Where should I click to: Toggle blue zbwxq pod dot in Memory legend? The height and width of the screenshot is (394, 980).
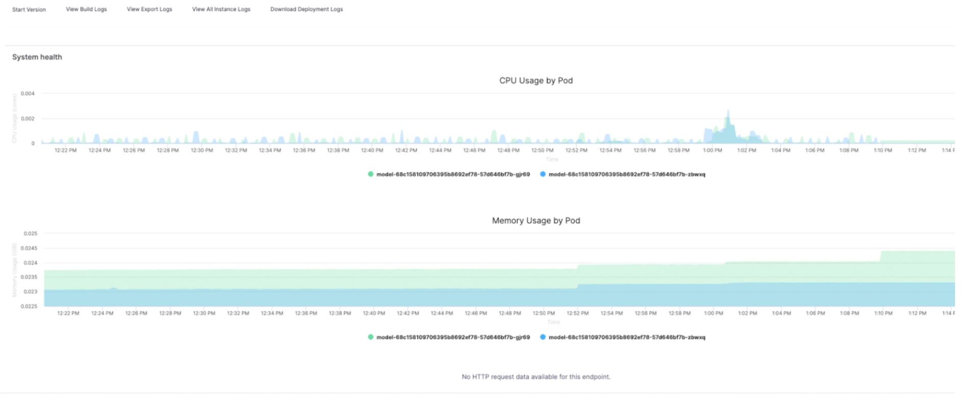coord(543,337)
